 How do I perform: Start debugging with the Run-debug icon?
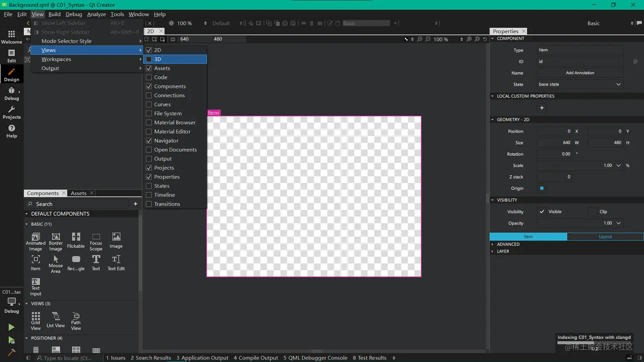coord(11,340)
